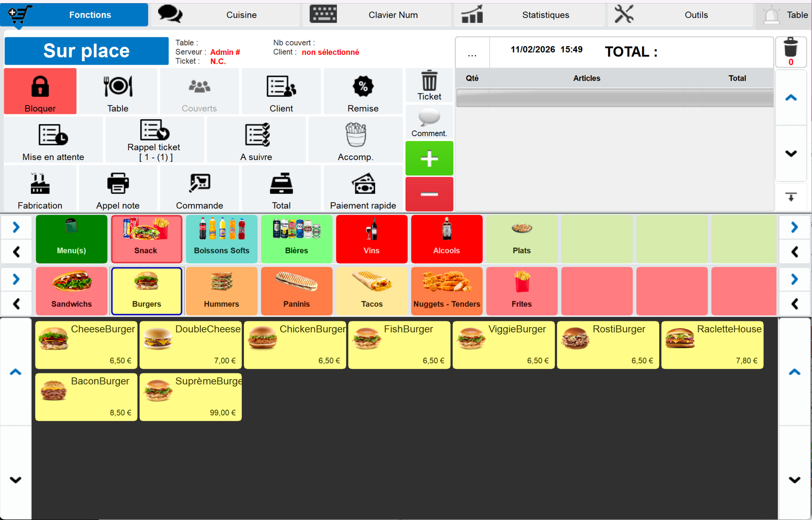Open Paiement rapide cash icon
Viewport: 812px width, 520px height.
[x=363, y=184]
